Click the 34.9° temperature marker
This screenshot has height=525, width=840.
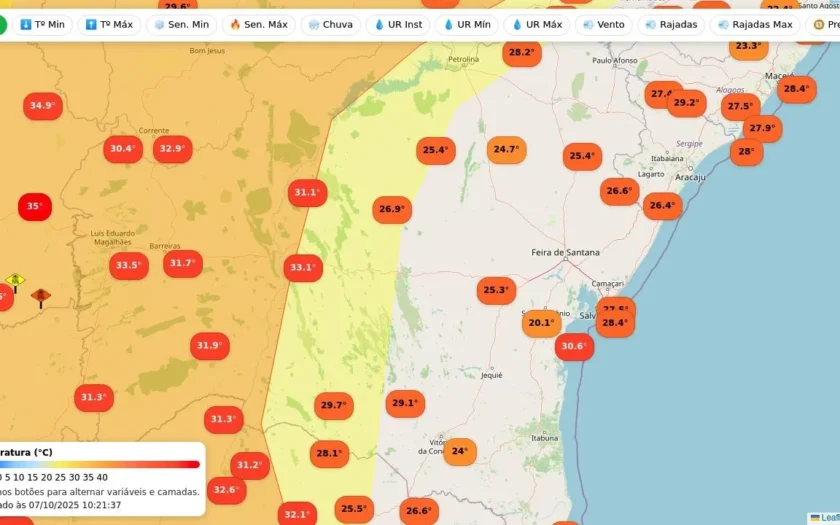click(43, 106)
